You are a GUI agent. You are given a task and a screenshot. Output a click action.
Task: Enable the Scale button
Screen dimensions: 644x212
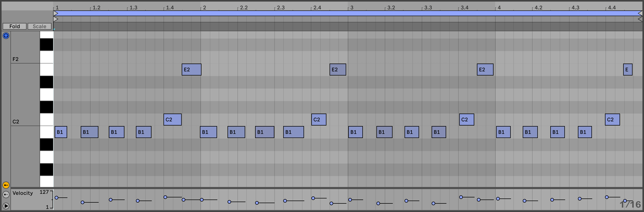(x=40, y=26)
